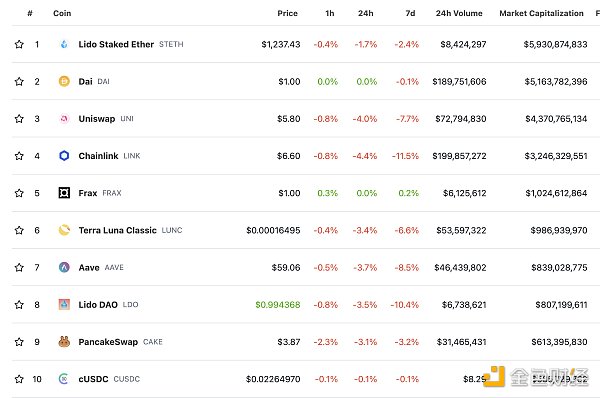
Task: Sort by 24h Volume column header
Action: coord(459,13)
